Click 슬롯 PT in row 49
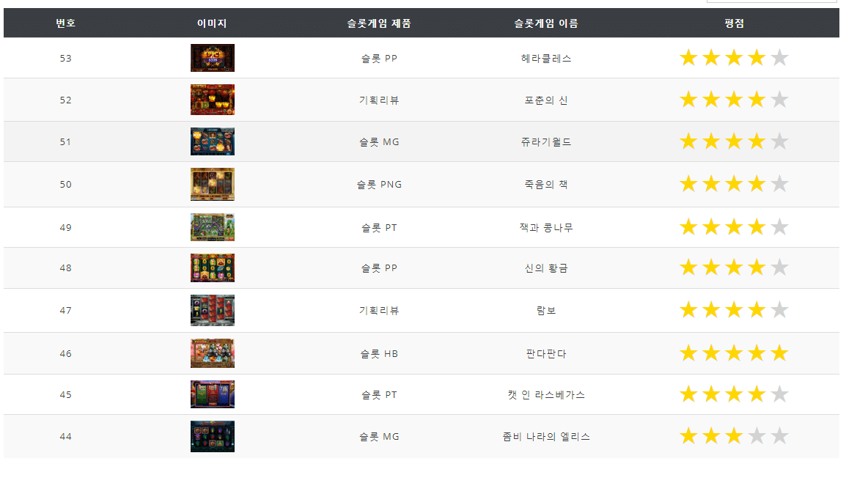The height and width of the screenshot is (483, 868). pos(379,227)
